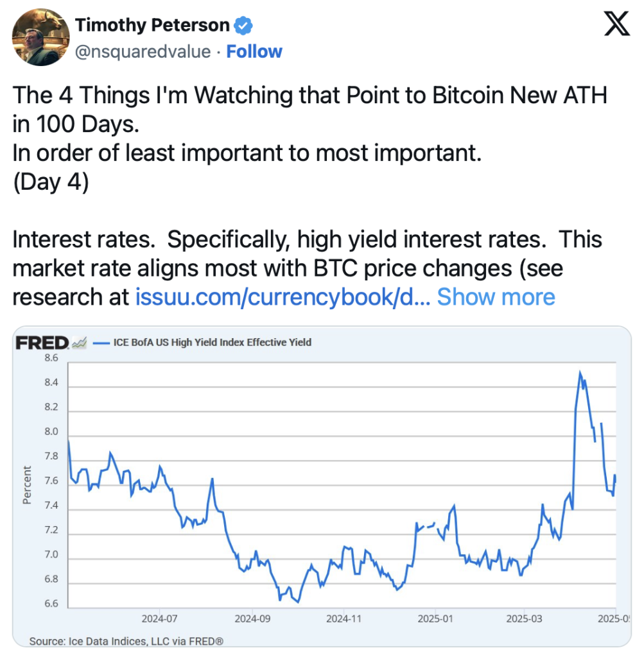Click the FRED logo in chart
The image size is (644, 657).
pos(42,343)
